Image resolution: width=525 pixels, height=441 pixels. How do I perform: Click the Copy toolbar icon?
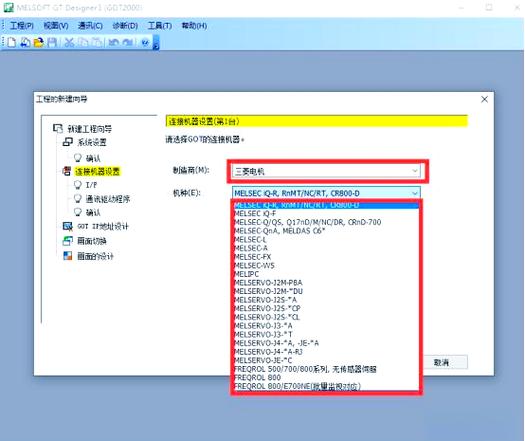[x=83, y=42]
